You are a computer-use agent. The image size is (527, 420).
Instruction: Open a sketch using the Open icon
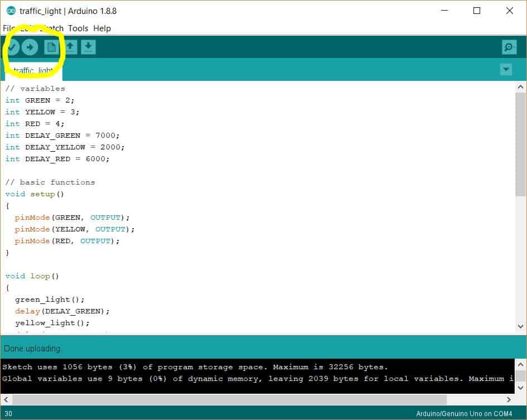tap(70, 47)
